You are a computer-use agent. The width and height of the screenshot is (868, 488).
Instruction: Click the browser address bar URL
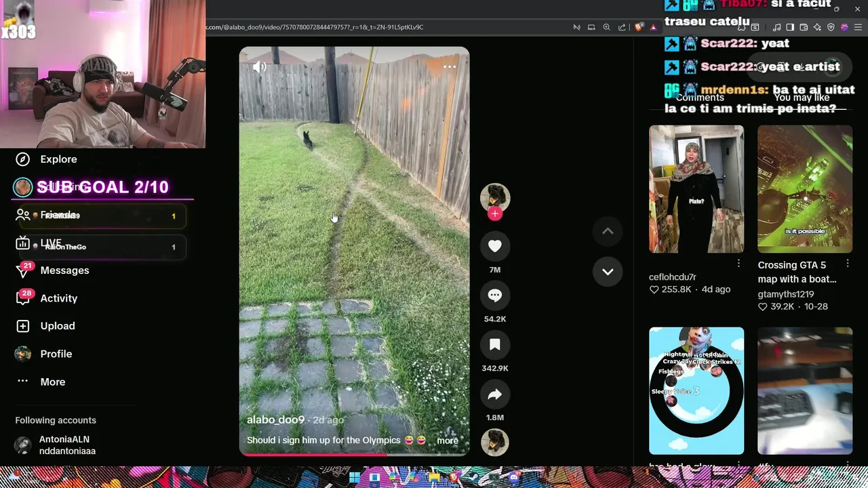(315, 27)
